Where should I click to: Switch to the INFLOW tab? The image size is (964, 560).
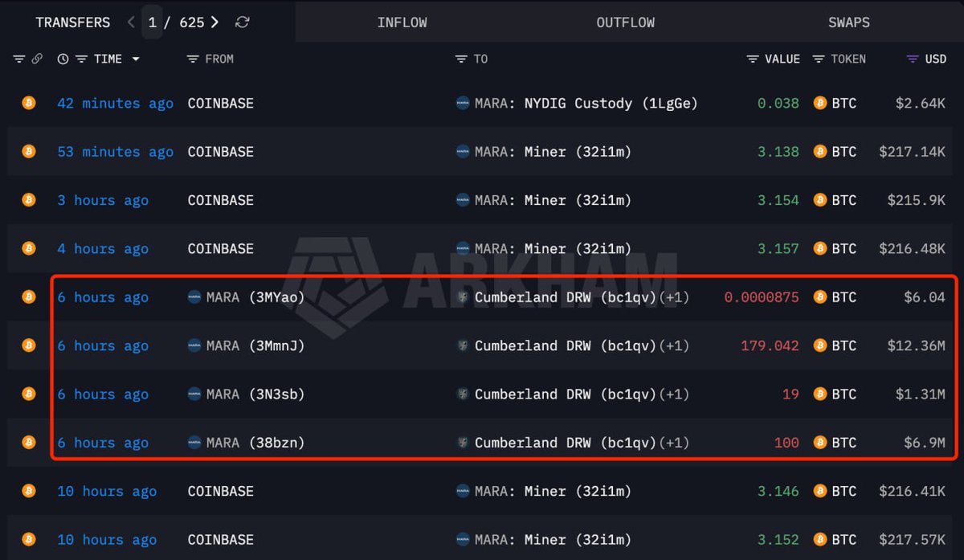tap(402, 22)
